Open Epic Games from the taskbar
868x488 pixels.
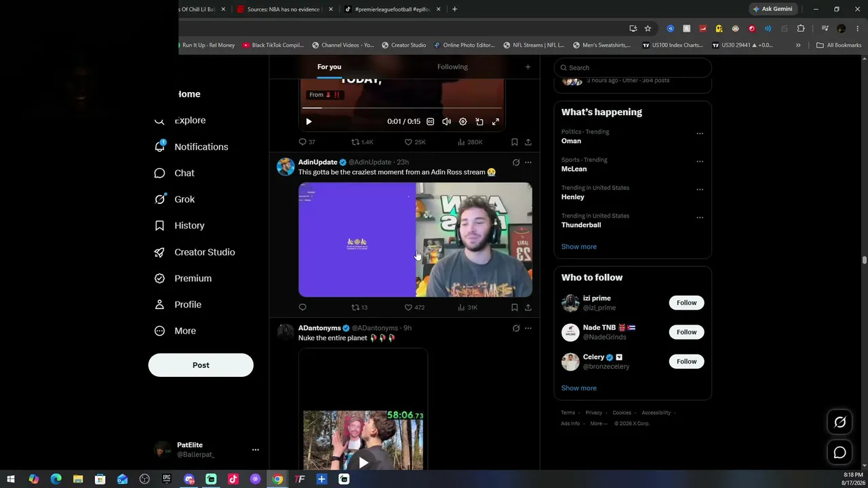point(167,479)
